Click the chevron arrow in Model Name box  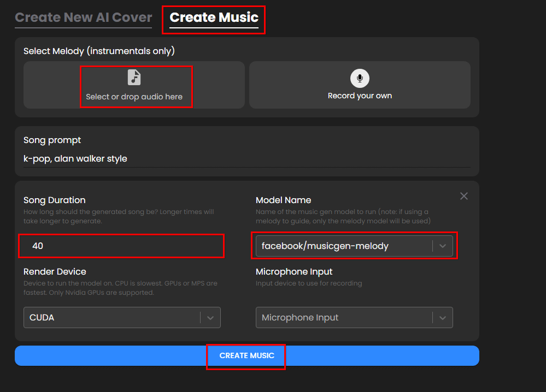pyautogui.click(x=443, y=246)
